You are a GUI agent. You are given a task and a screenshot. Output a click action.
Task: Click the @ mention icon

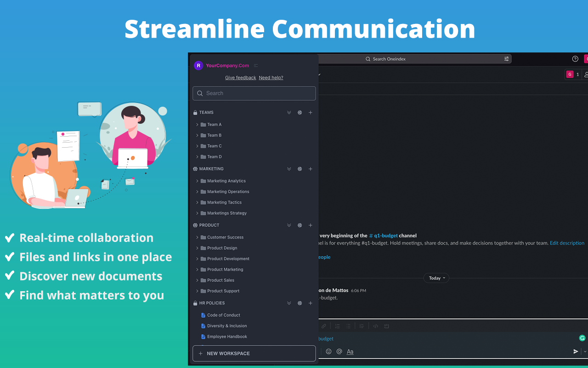click(x=339, y=351)
